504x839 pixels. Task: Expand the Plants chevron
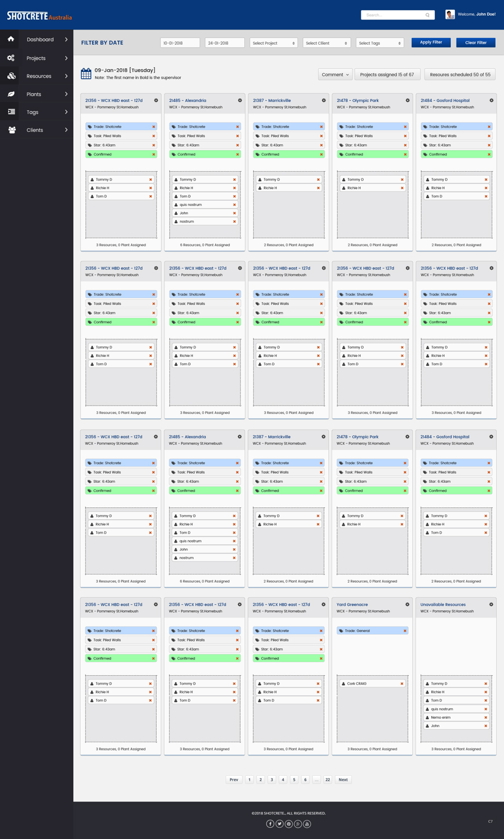click(66, 94)
